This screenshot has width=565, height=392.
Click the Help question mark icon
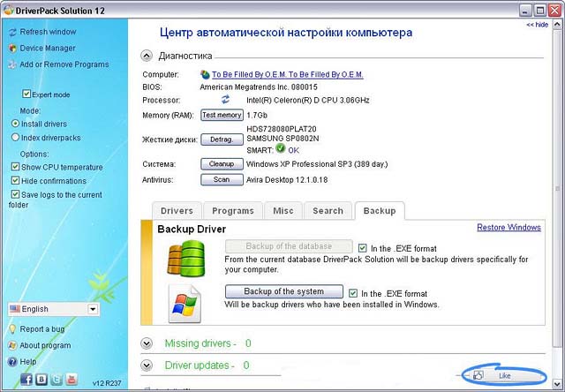tap(12, 362)
